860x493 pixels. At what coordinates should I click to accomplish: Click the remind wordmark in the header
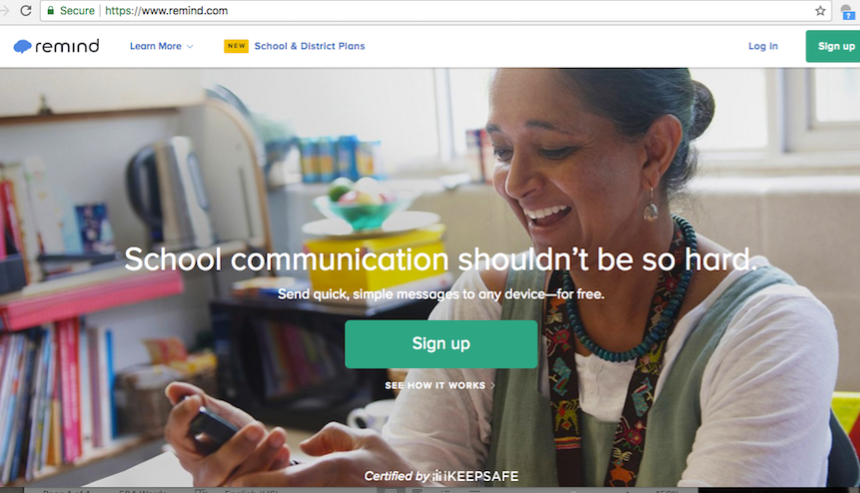click(67, 46)
